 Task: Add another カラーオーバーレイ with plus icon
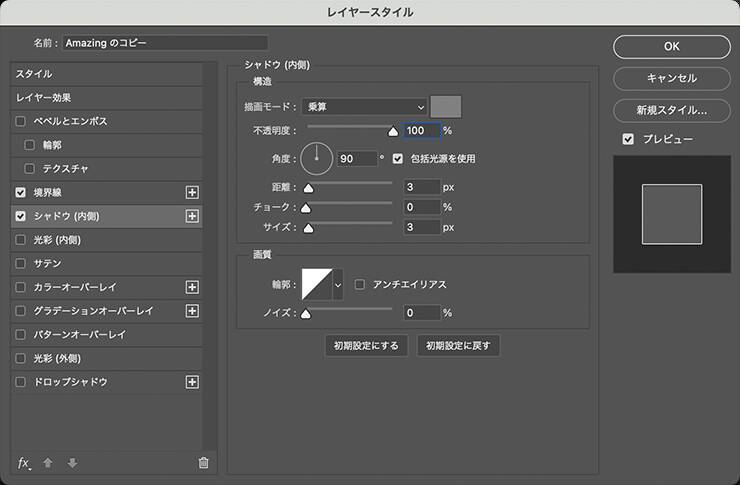pos(193,287)
